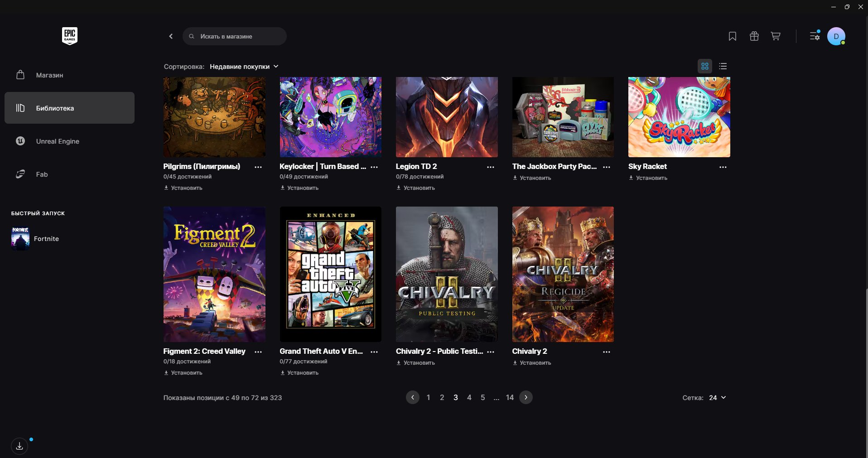Jump to page 14

510,398
